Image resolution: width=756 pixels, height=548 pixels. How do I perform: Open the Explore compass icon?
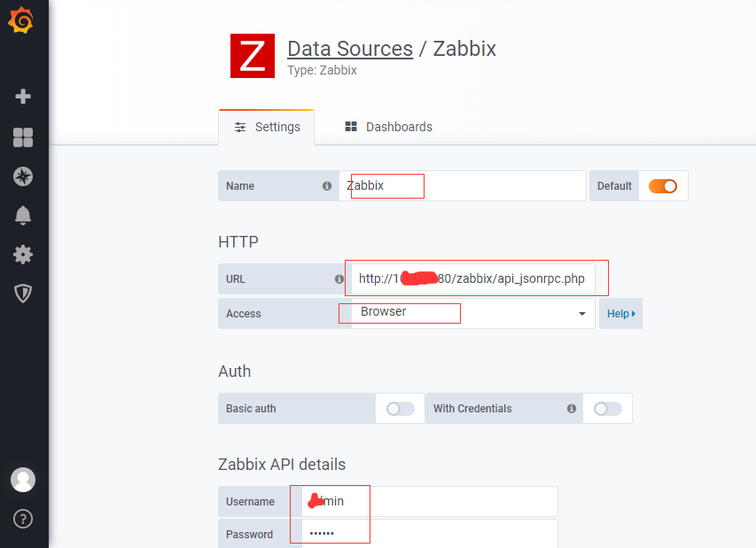23,176
